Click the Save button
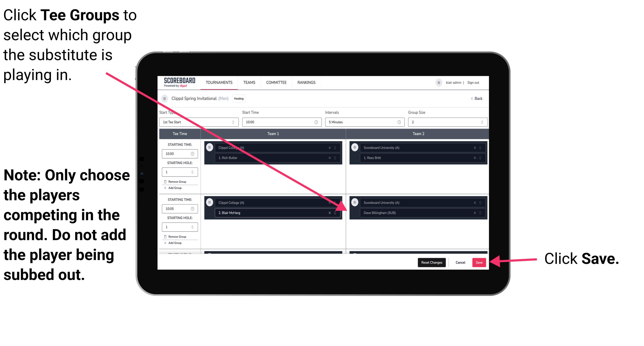This screenshot has height=346, width=644. [x=479, y=262]
